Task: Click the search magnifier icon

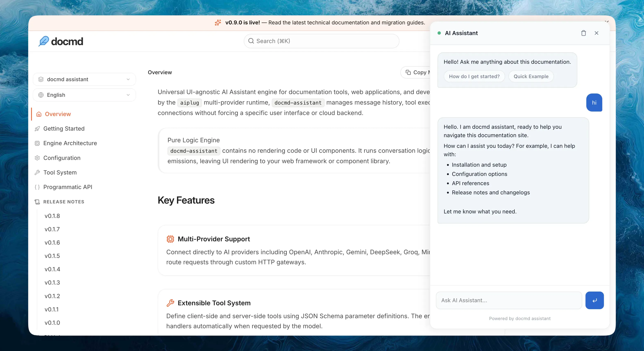Action: (251, 41)
